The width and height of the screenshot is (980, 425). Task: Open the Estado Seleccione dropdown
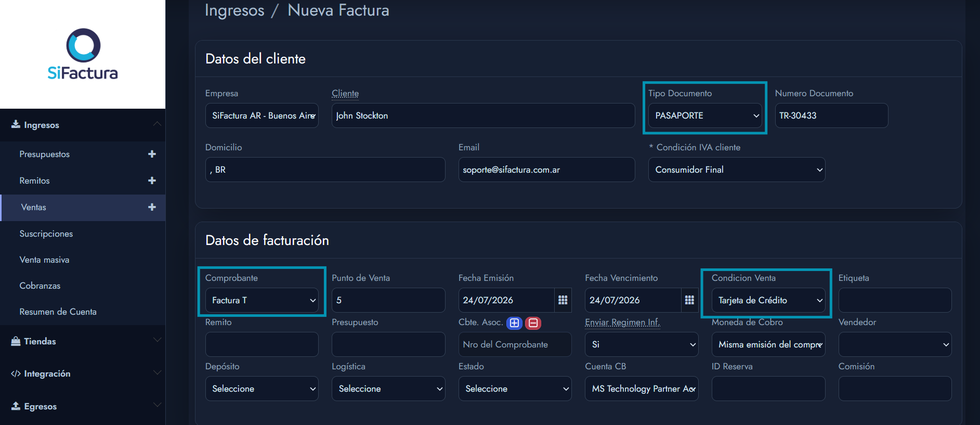tap(515, 389)
